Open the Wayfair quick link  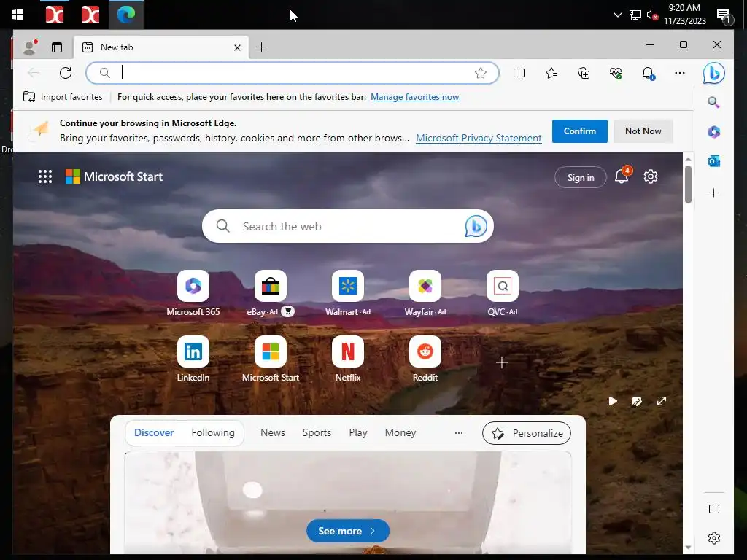[425, 293]
